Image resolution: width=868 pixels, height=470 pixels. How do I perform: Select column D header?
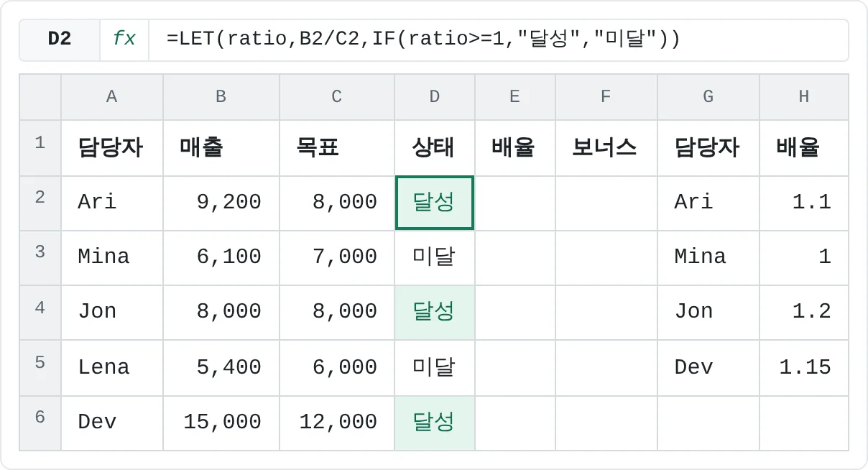pos(435,97)
